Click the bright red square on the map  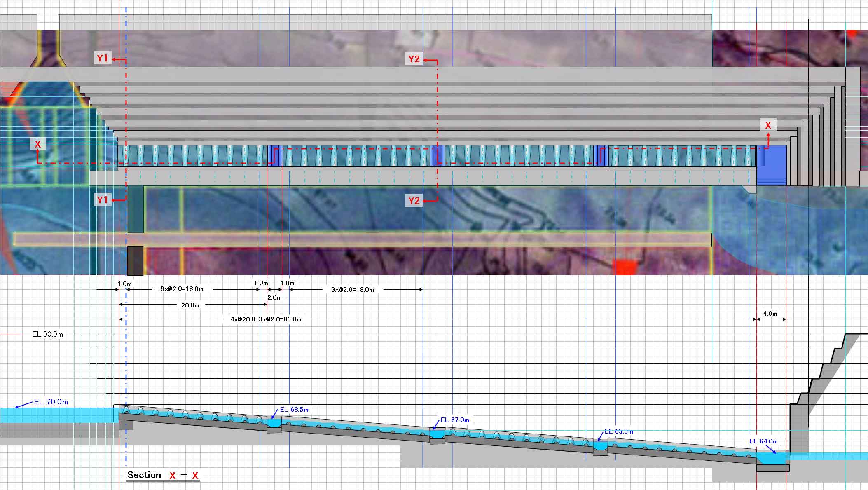tap(625, 267)
